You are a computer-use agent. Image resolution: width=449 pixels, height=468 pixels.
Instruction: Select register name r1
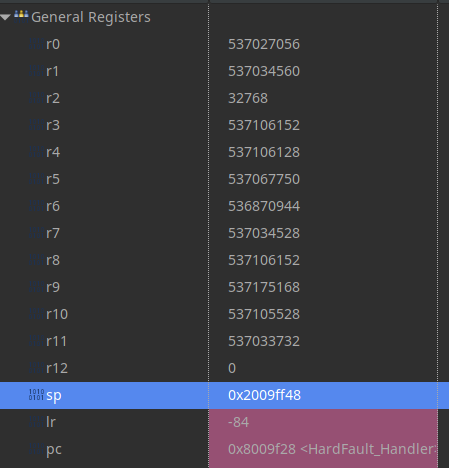coord(53,71)
